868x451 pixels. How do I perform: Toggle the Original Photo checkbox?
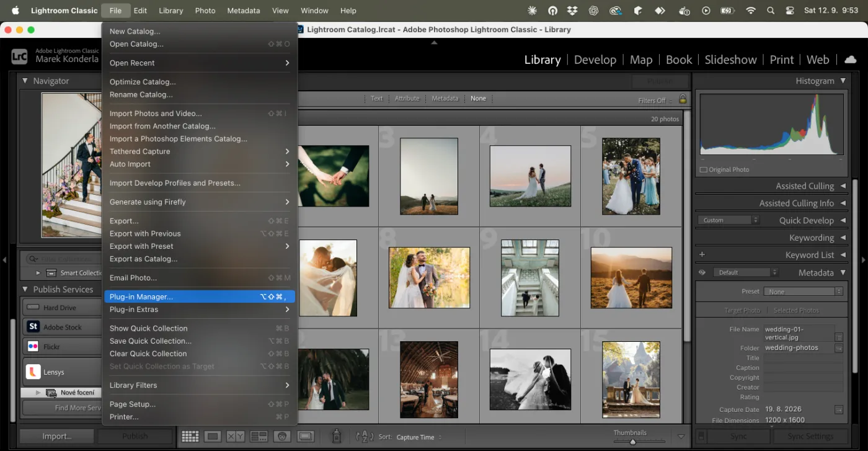click(x=703, y=169)
